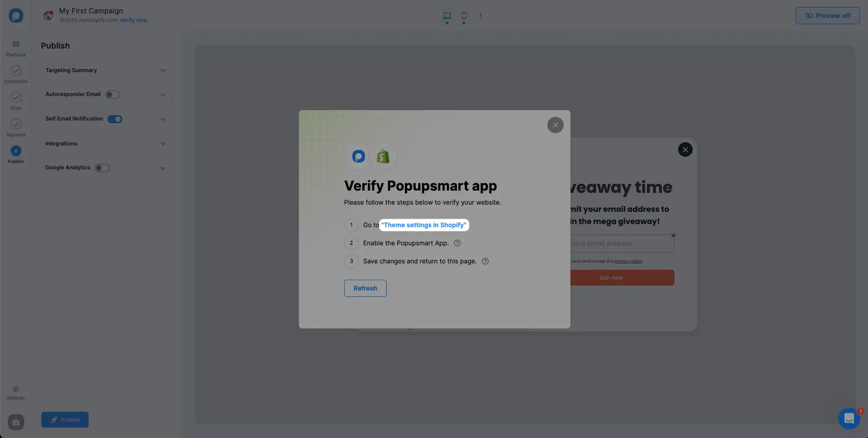Click the Verify now link
Viewport: 868px width, 438px height.
point(133,20)
